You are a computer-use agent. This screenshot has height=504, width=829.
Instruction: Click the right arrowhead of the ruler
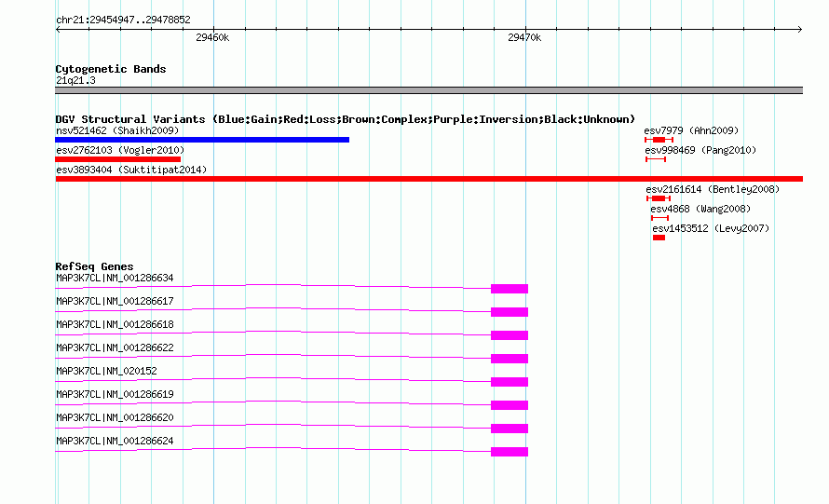[800, 29]
